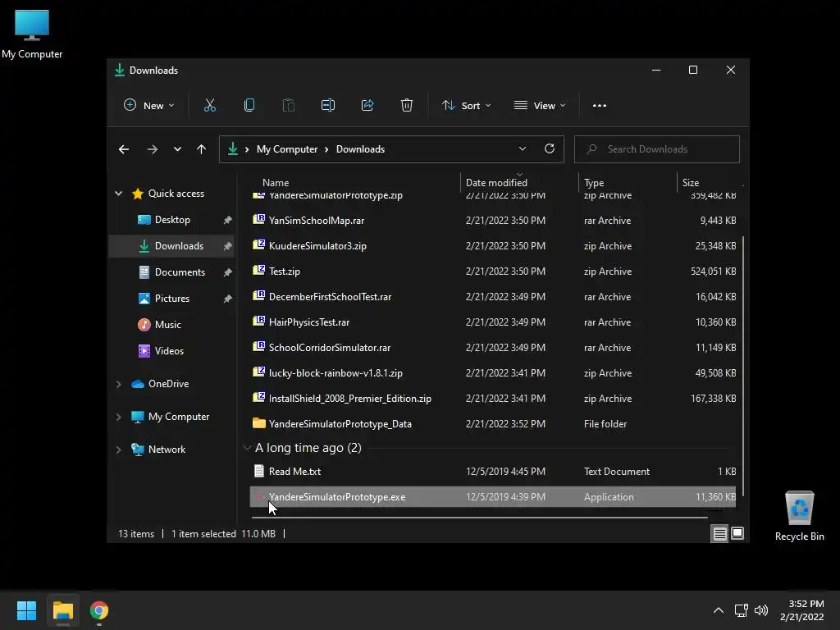Screen dimensions: 840x630
Task: Go up one folder level arrow
Action: pos(201,149)
